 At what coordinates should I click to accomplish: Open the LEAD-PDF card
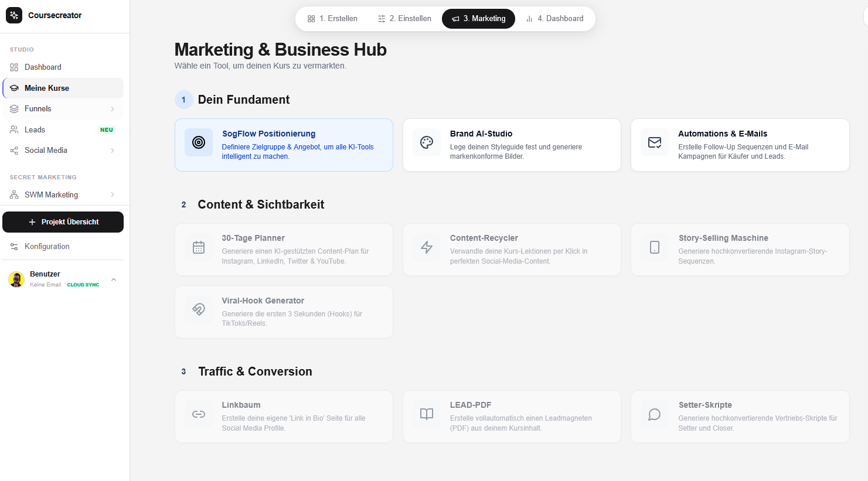(x=512, y=417)
